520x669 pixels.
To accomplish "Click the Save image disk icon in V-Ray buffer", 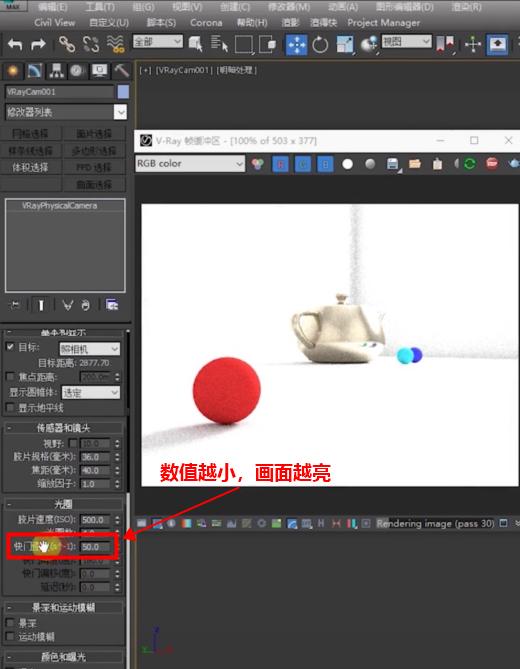I will click(393, 164).
